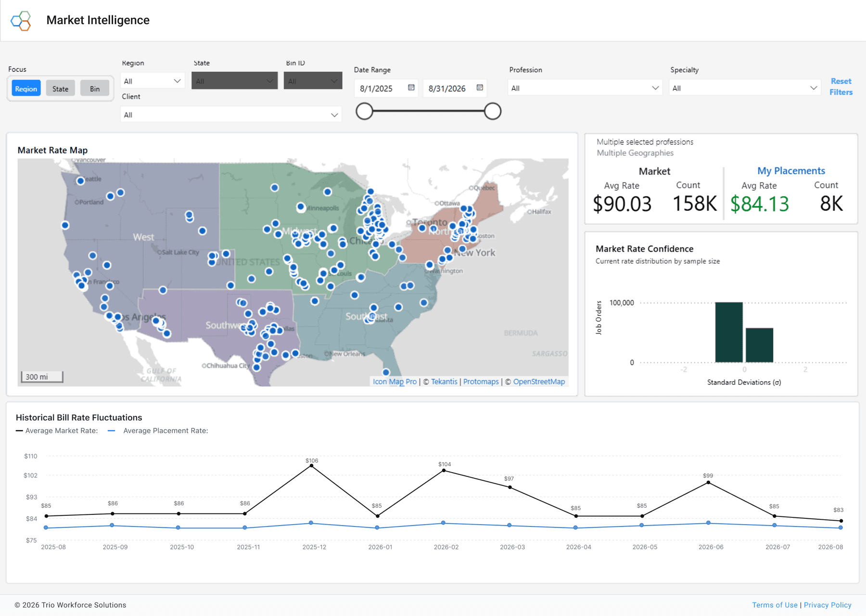Click the start date field 8/1/2025
The width and height of the screenshot is (866, 616).
click(x=386, y=88)
